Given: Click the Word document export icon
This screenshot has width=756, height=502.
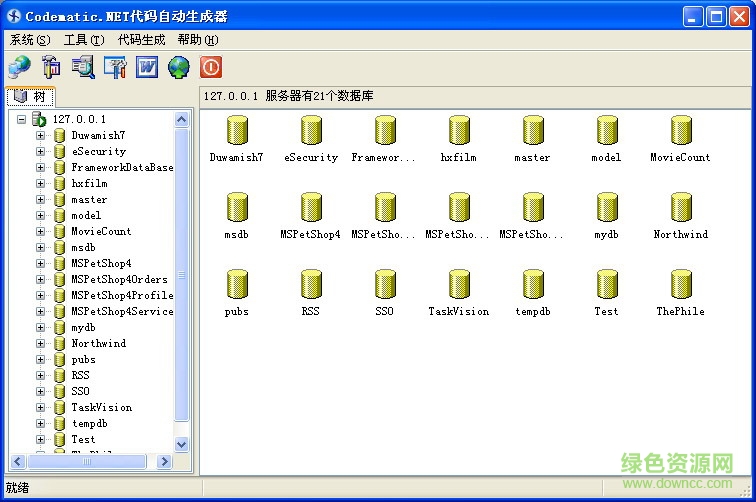Looking at the screenshot, I should click(x=147, y=67).
